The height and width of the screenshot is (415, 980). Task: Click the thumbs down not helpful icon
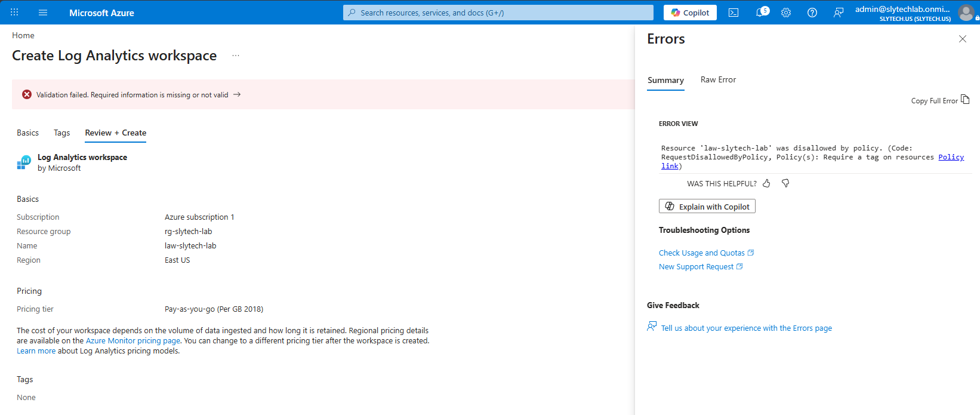coord(785,183)
